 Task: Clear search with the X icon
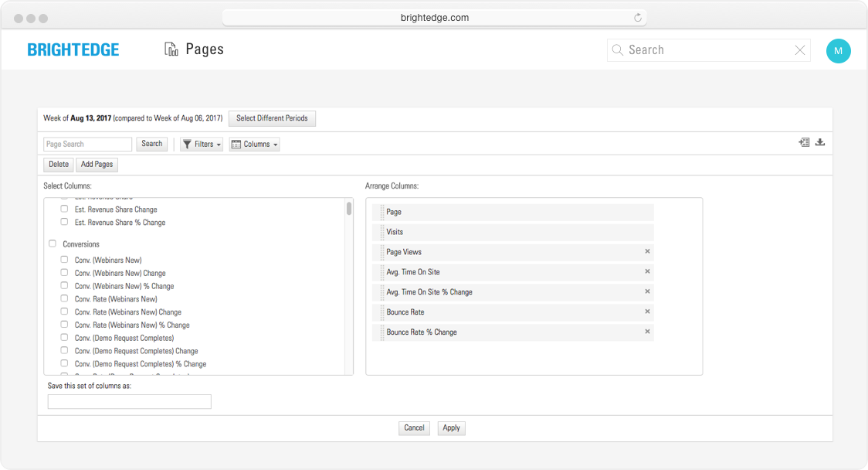coord(800,50)
